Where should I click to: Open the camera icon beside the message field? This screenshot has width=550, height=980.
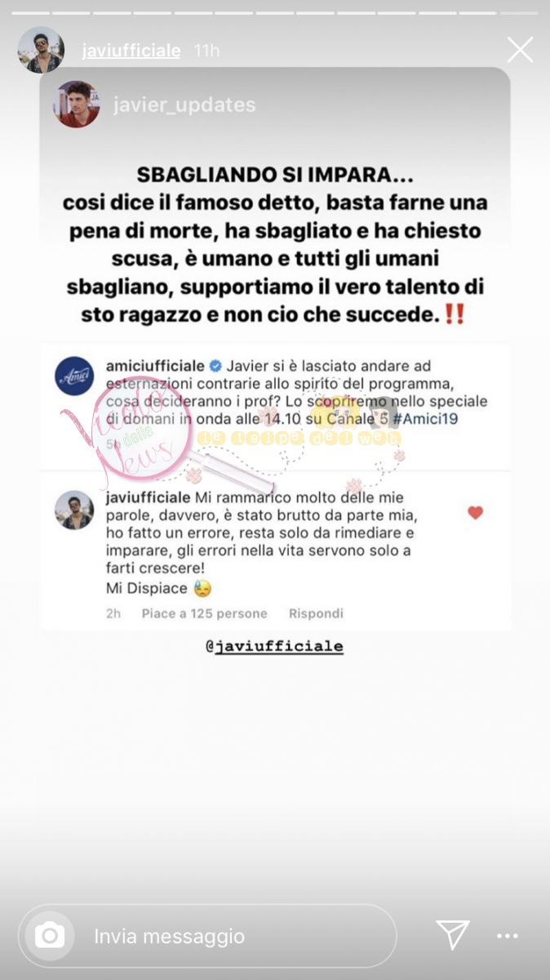(49, 935)
